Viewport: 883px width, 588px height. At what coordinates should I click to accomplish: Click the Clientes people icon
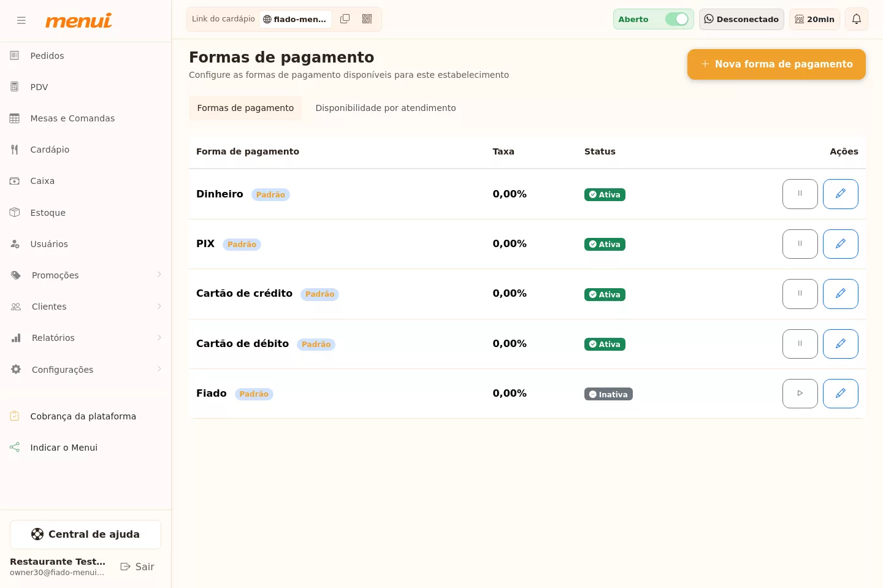(x=16, y=307)
